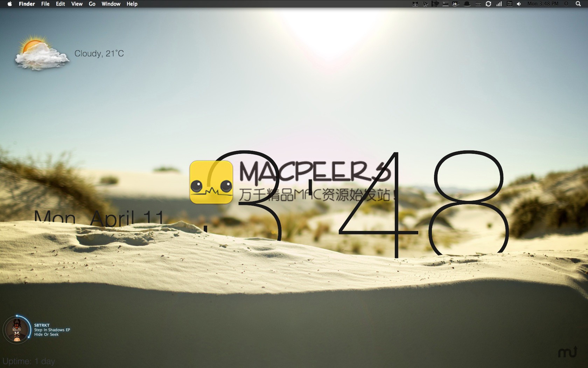
Task: Click the SBTRKT album art thumbnail
Action: (x=17, y=330)
